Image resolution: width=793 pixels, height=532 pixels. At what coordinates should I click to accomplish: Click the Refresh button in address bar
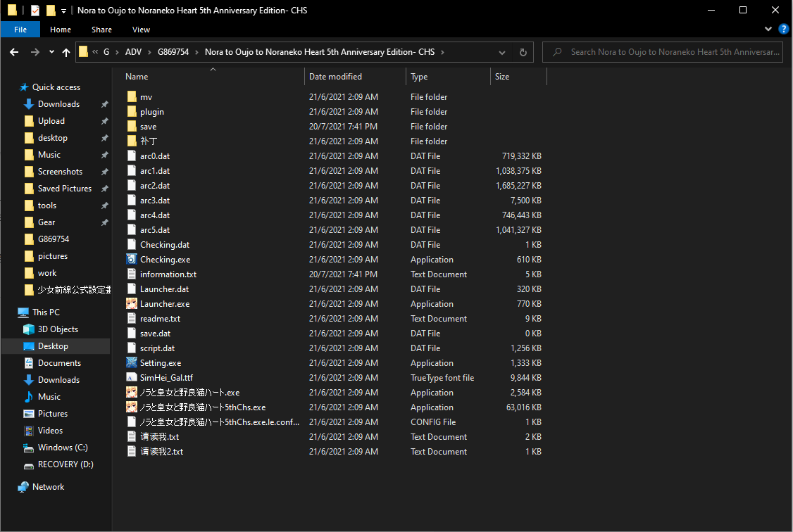click(523, 52)
